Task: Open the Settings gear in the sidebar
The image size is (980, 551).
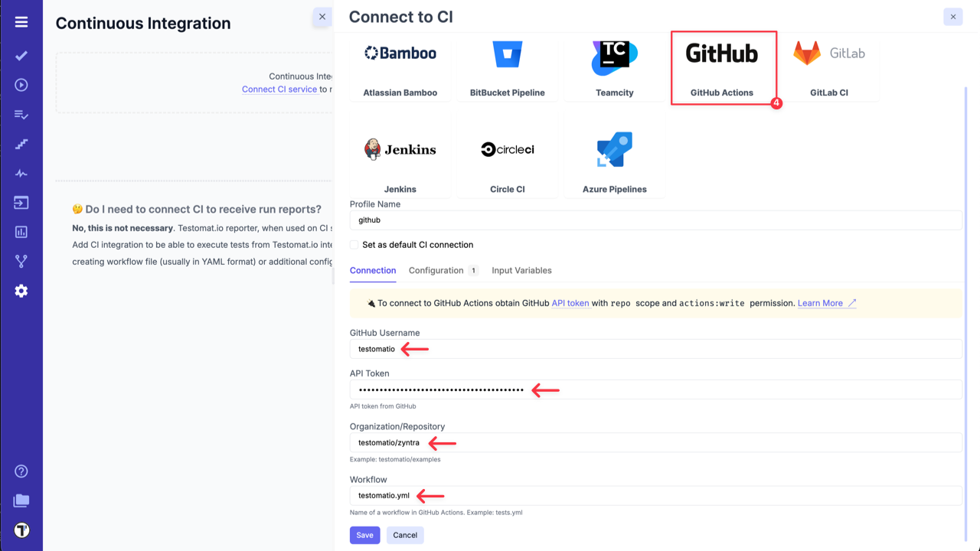Action: tap(21, 291)
